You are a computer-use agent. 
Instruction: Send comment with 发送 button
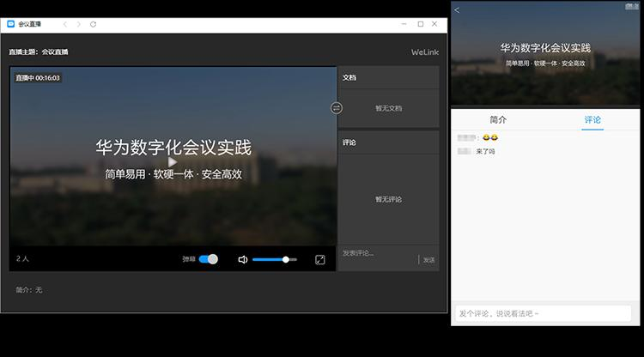(428, 260)
